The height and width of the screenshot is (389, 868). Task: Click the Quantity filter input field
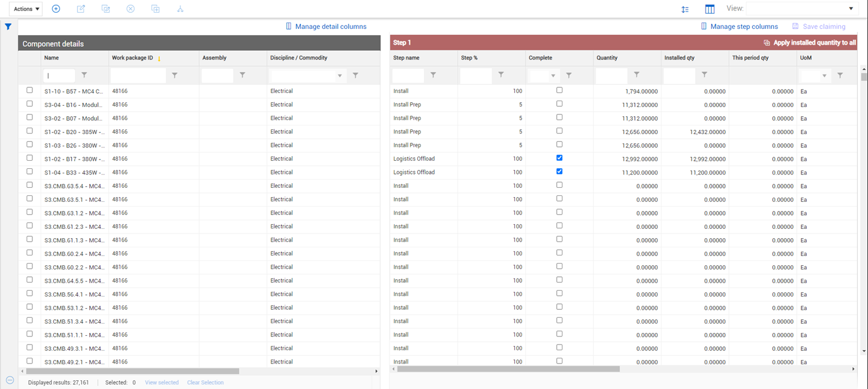point(612,76)
